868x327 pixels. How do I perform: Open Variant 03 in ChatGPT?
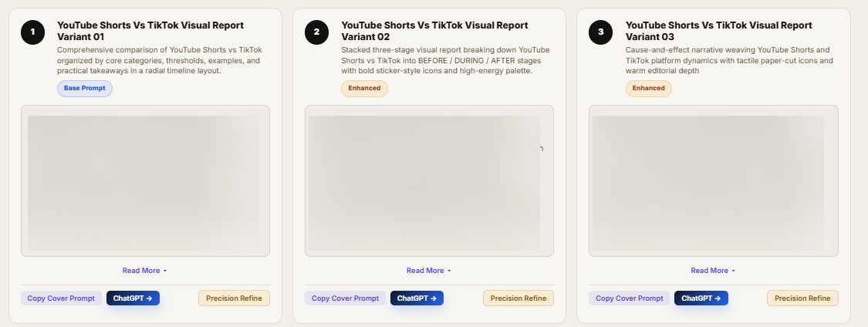click(x=701, y=298)
